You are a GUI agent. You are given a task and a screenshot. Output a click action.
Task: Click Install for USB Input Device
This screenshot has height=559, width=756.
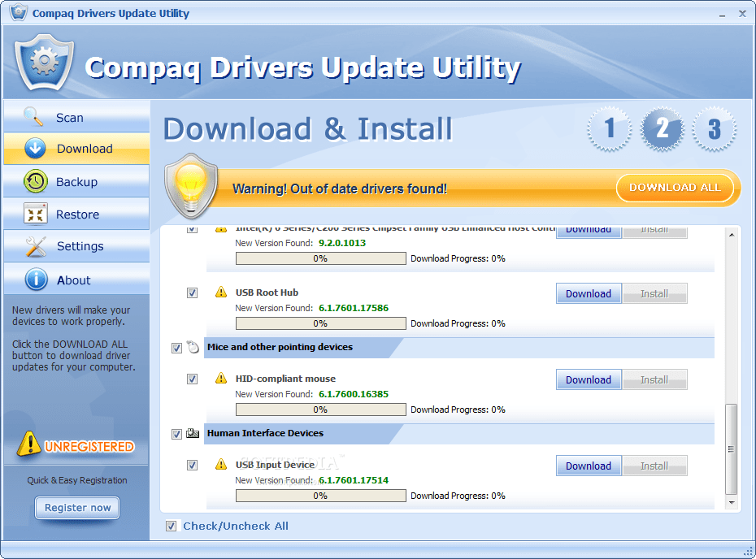coord(654,466)
